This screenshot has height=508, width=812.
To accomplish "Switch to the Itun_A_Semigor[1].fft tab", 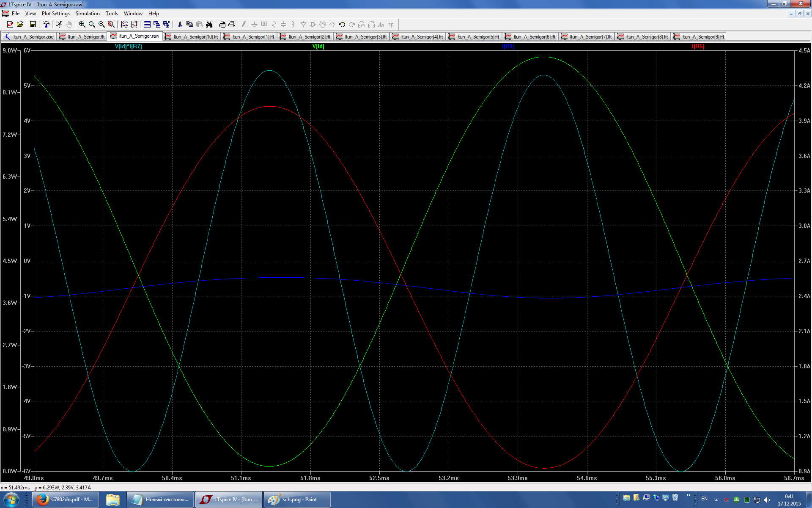I will [x=250, y=37].
